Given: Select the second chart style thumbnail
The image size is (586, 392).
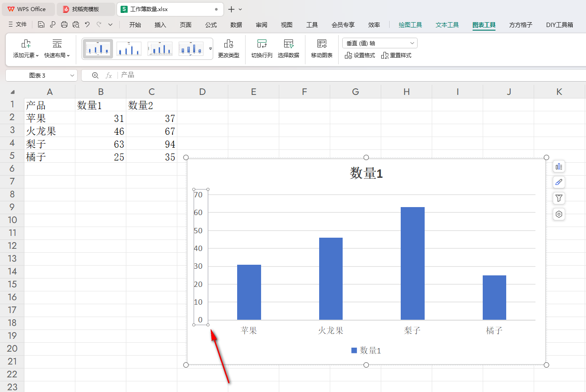Looking at the screenshot, I should click(129, 48).
